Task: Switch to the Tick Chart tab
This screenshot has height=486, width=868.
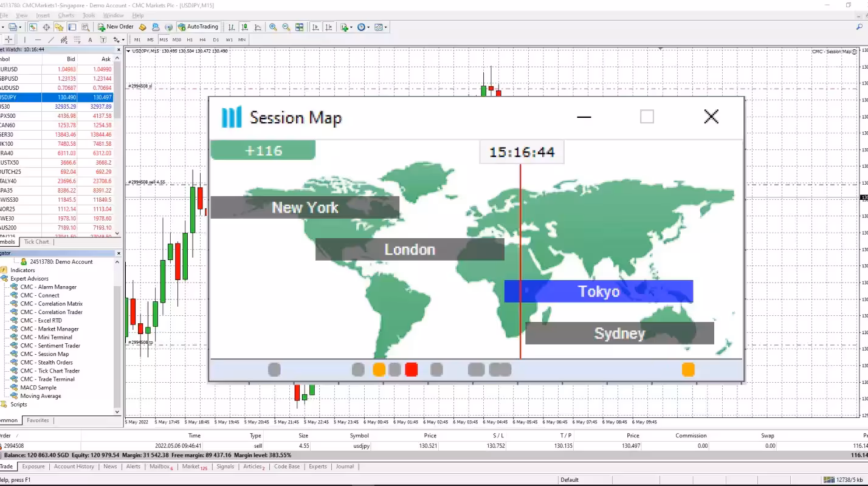Action: pos(36,241)
